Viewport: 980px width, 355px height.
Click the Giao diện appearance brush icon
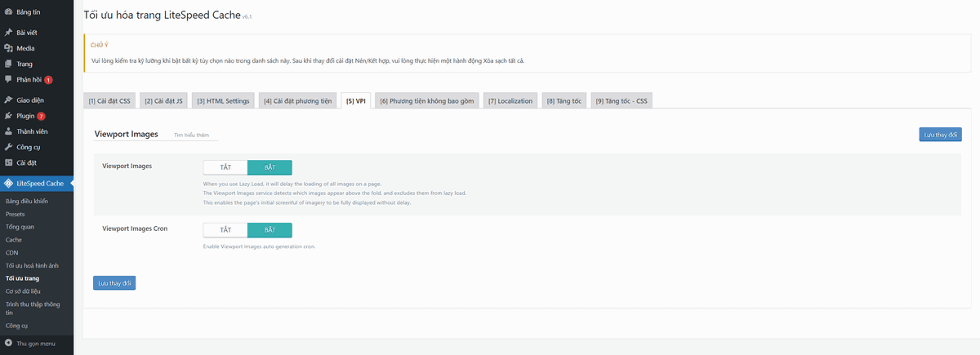tap(8, 100)
